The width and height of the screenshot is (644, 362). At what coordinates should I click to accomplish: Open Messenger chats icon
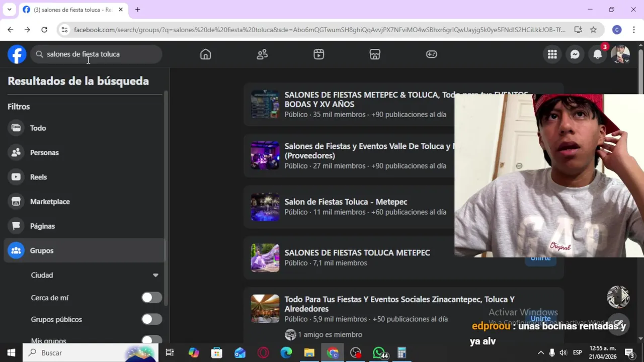pyautogui.click(x=575, y=54)
